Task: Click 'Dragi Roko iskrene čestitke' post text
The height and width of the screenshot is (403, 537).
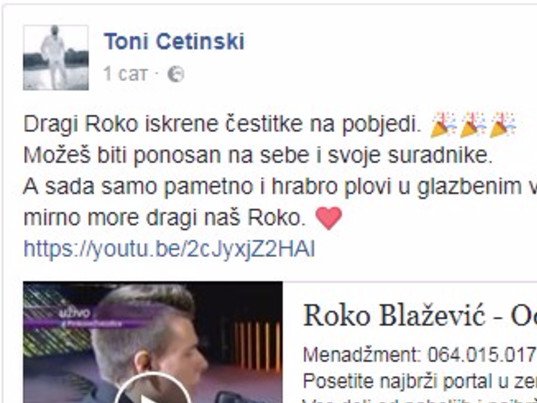Action: tap(222, 124)
